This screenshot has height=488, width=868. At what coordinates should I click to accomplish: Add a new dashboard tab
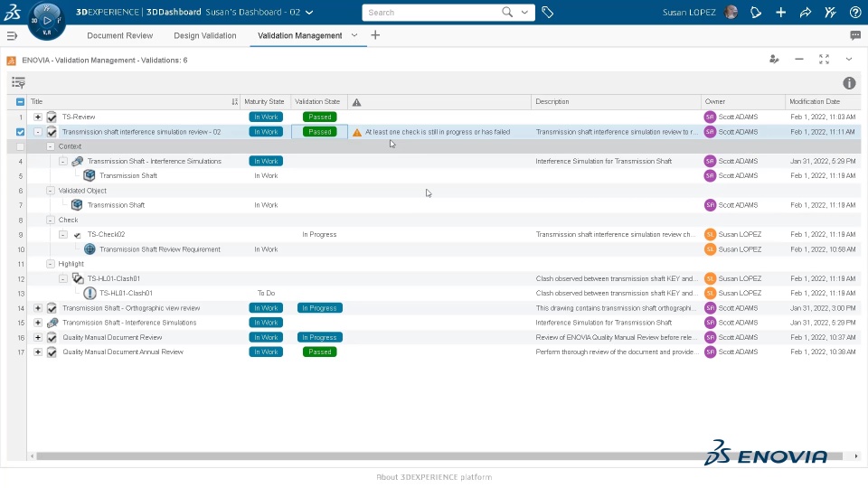375,35
